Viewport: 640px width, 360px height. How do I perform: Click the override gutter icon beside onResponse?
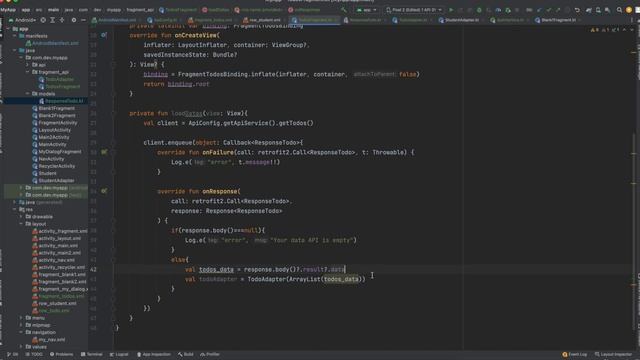104,191
